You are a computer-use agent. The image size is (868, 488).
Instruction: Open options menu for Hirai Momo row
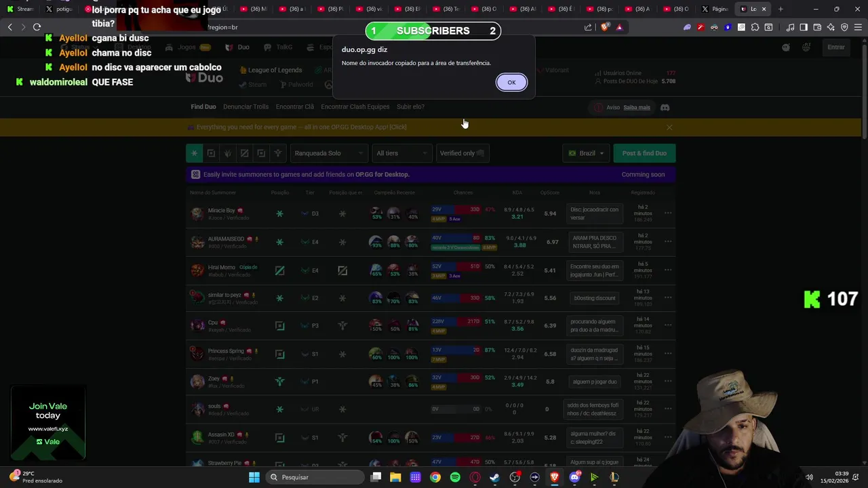click(668, 270)
